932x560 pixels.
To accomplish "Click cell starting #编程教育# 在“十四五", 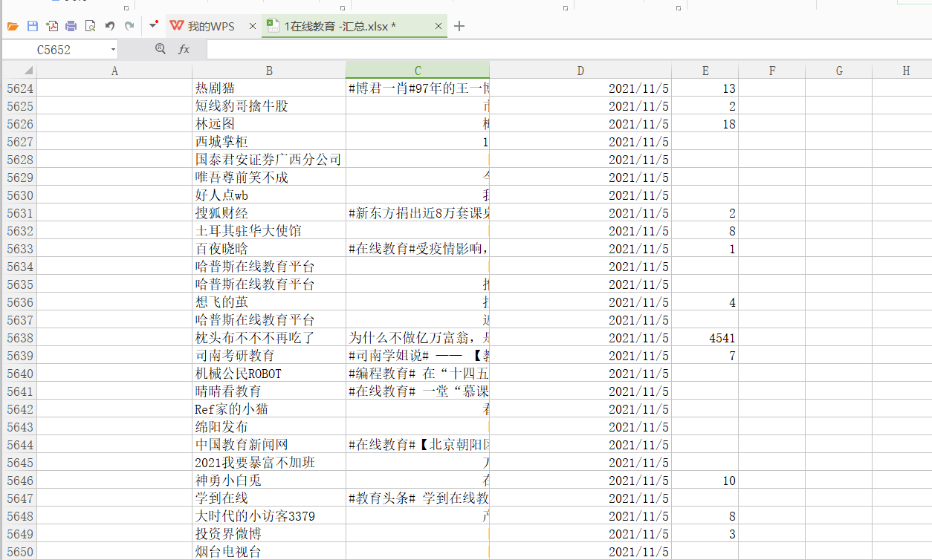I will [x=418, y=374].
